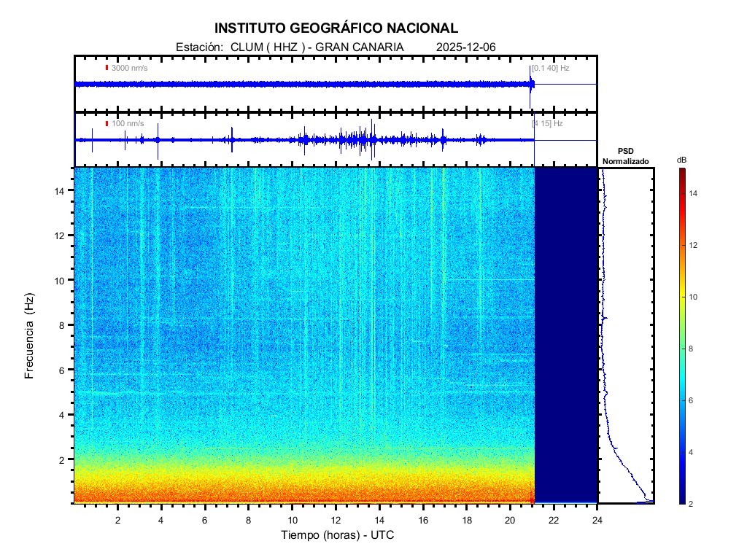Click the 10 Hz tick on frequency axis
This screenshot has width=747, height=560.
(61, 280)
